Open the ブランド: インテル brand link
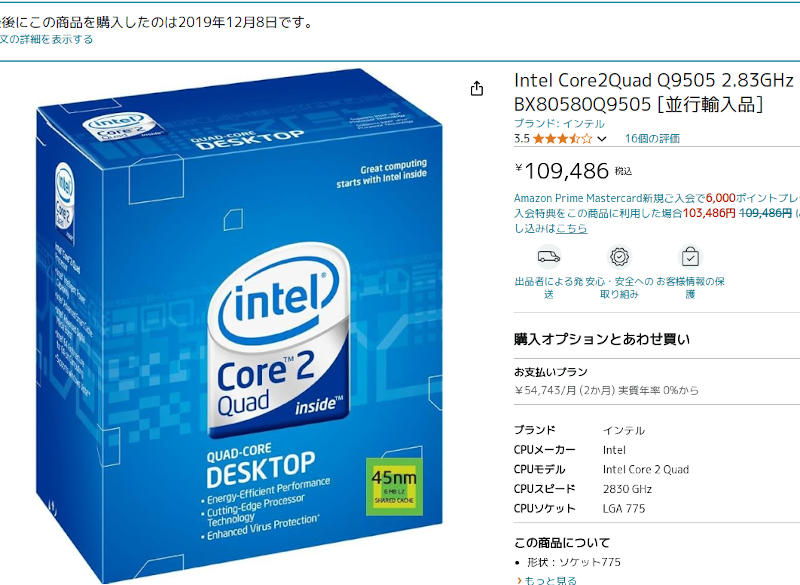Image resolution: width=800 pixels, height=585 pixels. click(x=559, y=123)
